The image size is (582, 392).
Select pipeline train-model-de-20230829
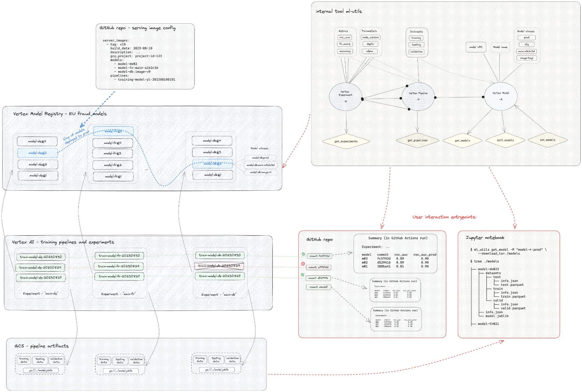(x=40, y=267)
